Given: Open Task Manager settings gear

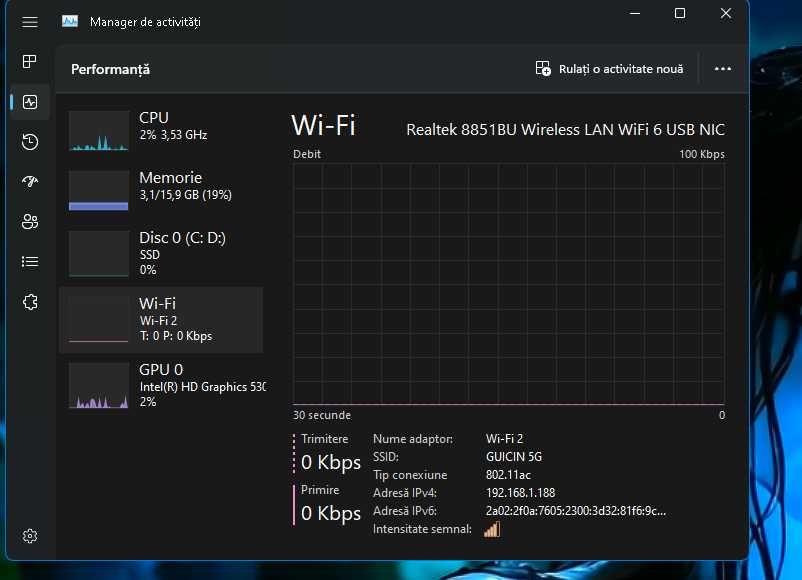Looking at the screenshot, I should tap(30, 536).
